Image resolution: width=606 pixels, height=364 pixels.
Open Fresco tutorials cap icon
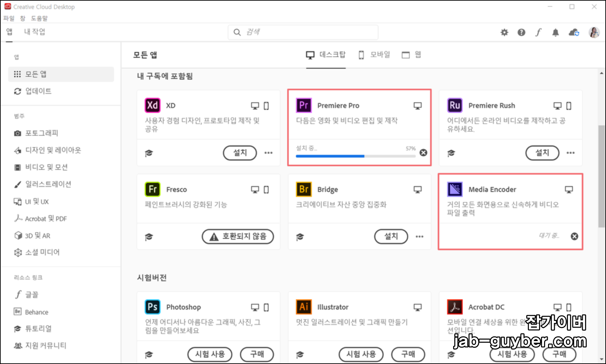pos(149,237)
